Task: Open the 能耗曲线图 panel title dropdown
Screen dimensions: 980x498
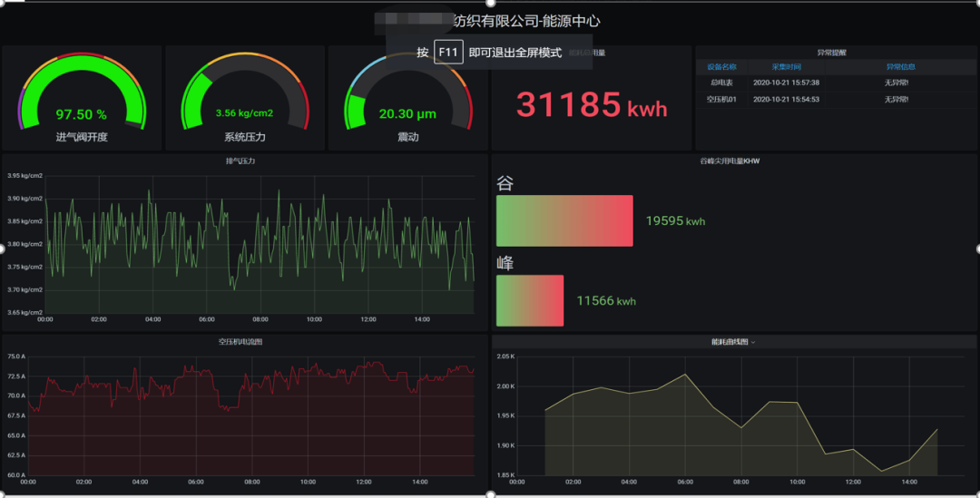Action: tap(733, 342)
